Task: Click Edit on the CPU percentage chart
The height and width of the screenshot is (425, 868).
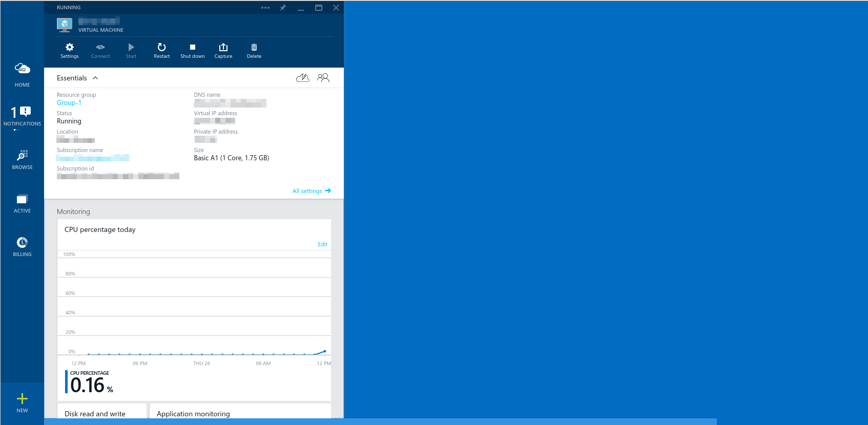Action: click(322, 244)
